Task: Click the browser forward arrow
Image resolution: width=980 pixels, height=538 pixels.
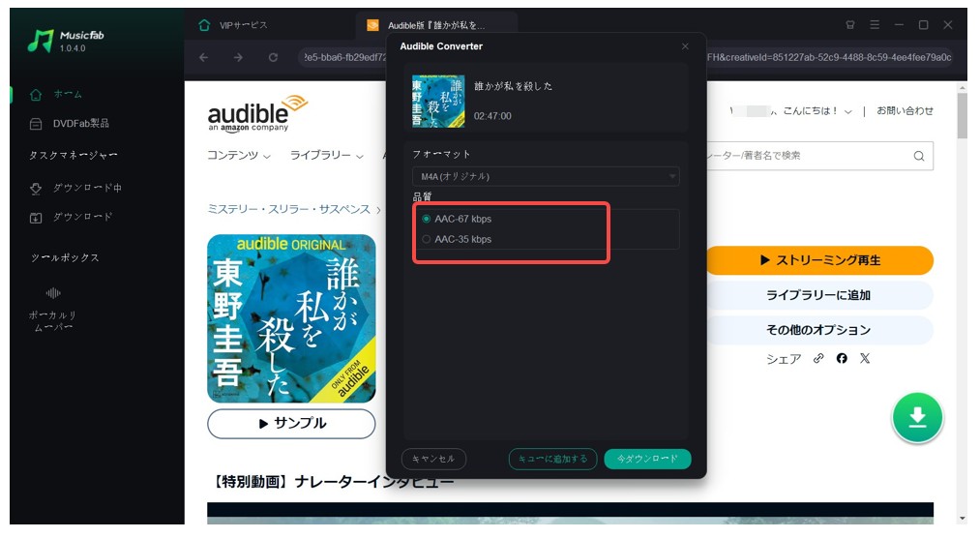Action: (x=238, y=58)
